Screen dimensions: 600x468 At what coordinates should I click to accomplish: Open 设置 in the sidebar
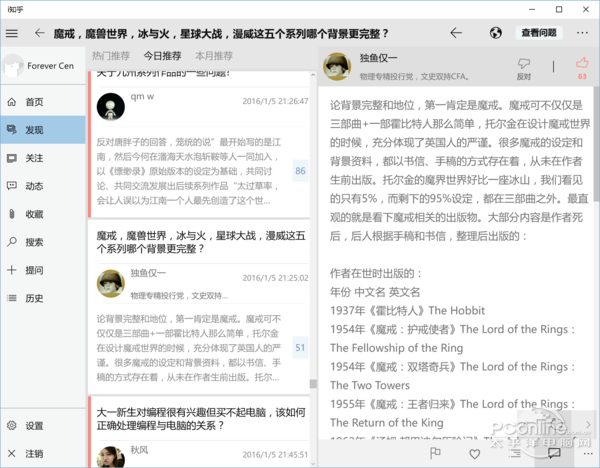43,426
